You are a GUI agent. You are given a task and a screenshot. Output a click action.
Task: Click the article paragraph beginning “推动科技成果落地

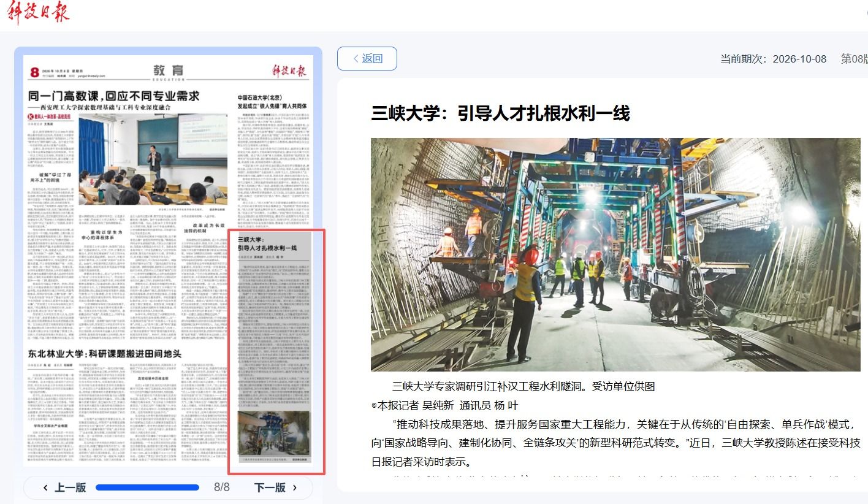click(615, 443)
